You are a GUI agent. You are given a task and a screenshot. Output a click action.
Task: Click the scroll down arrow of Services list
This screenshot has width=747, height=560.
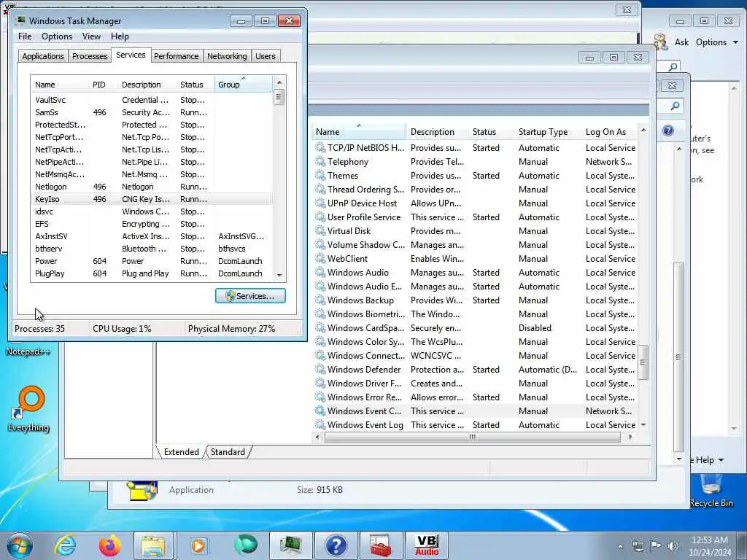pos(643,424)
